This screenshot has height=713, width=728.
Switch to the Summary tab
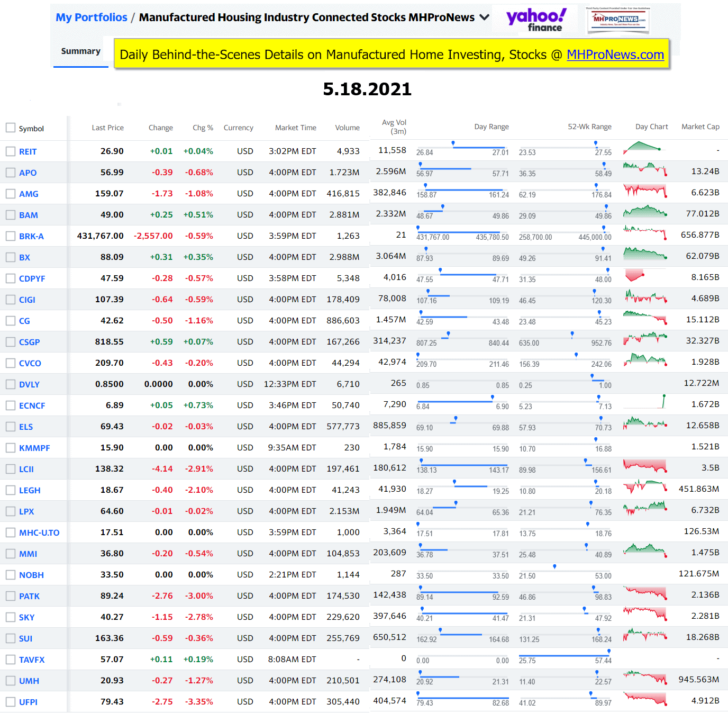81,51
